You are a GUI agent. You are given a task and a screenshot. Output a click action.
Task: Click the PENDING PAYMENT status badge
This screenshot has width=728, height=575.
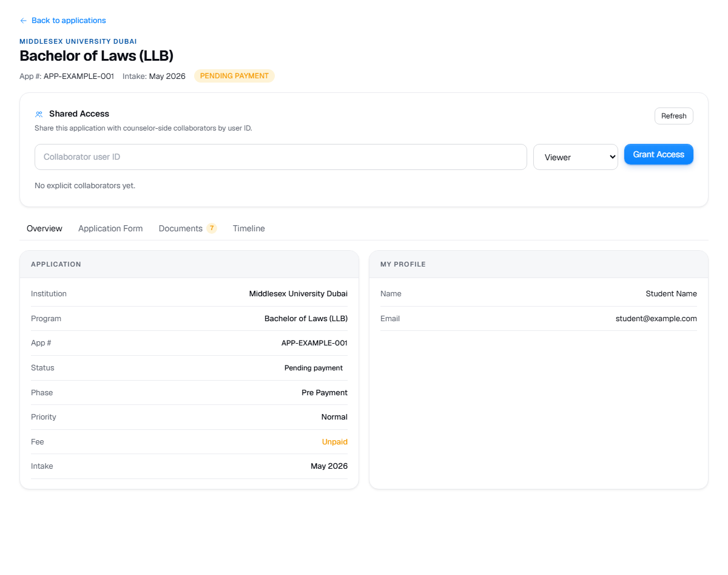234,76
